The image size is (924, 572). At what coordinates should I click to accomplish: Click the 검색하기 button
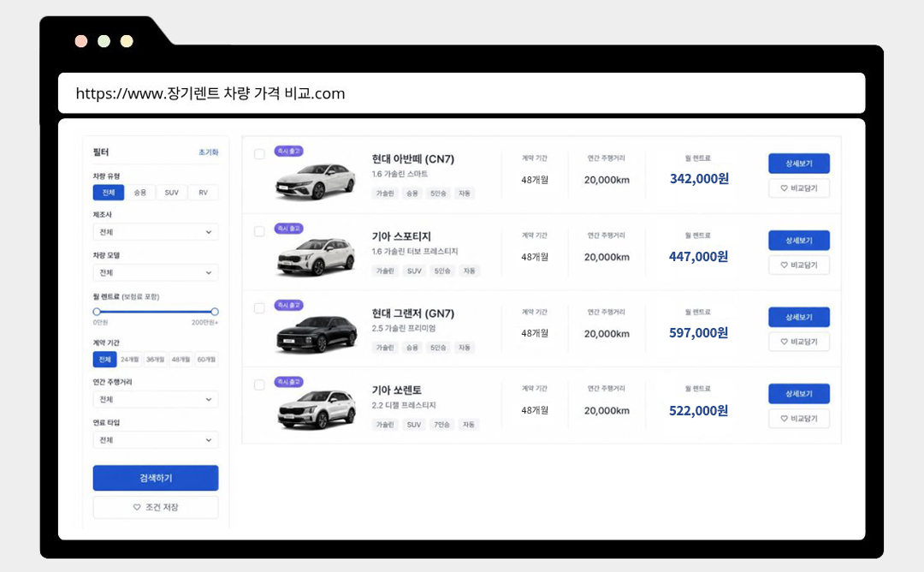tap(156, 478)
